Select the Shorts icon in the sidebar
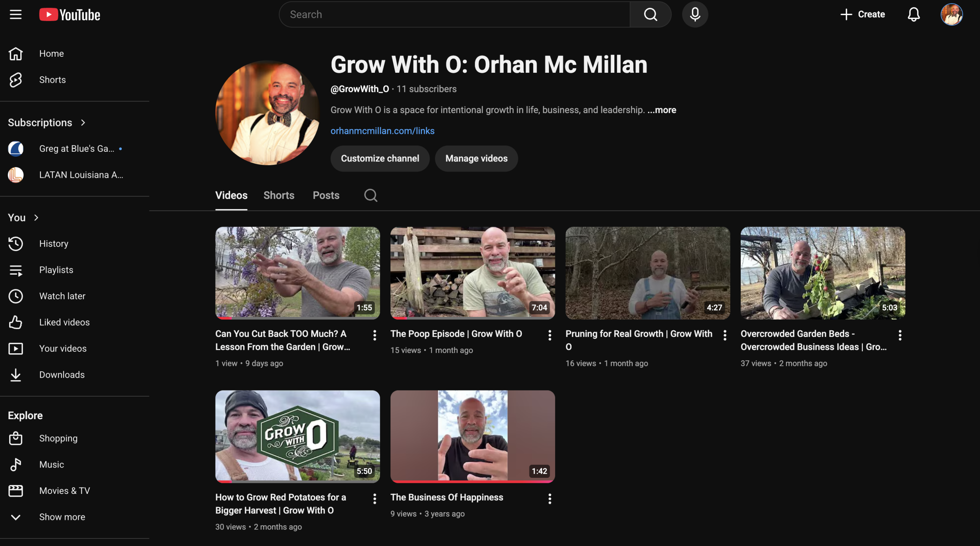 pyautogui.click(x=15, y=80)
